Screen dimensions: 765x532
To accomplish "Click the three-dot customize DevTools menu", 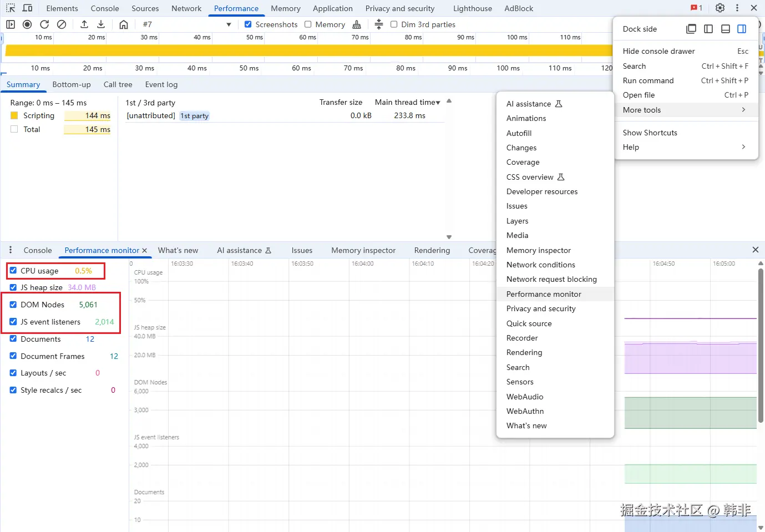I will pos(737,8).
